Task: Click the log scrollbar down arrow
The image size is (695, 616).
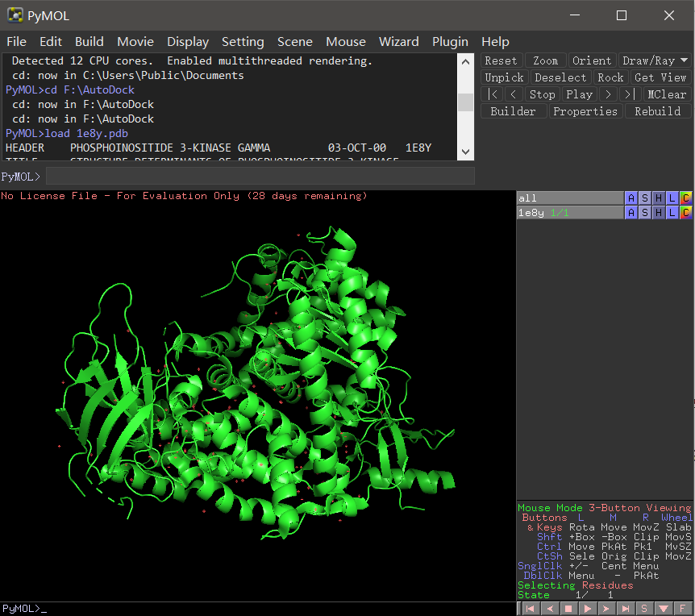Action: click(465, 152)
